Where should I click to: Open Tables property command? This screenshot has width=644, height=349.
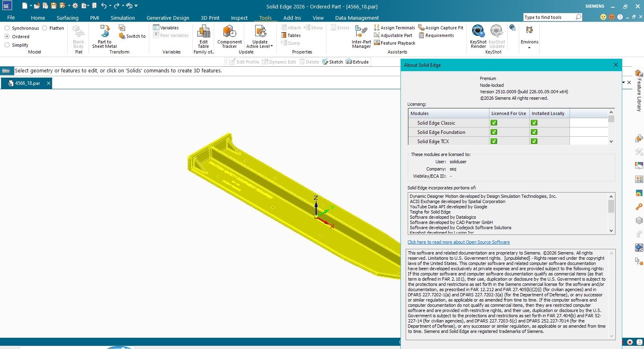291,35
